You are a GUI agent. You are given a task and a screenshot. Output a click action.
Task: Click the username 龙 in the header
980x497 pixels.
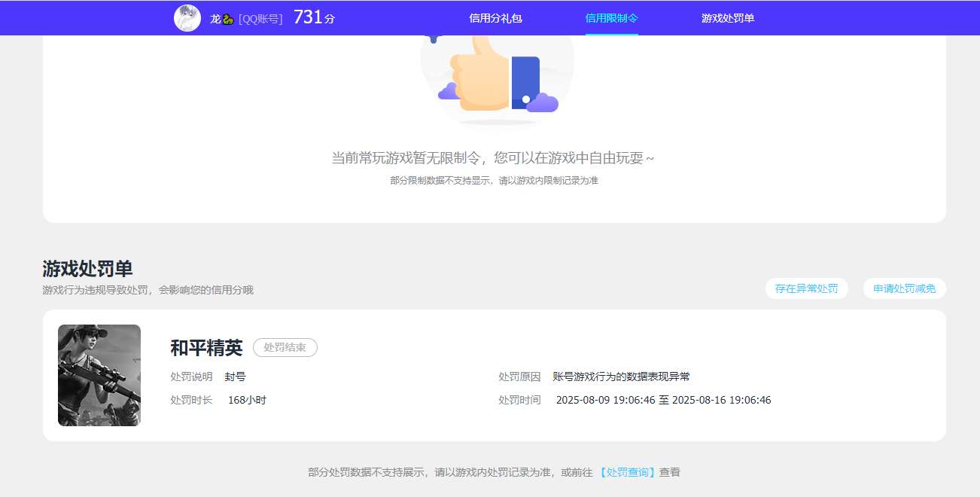tap(215, 19)
